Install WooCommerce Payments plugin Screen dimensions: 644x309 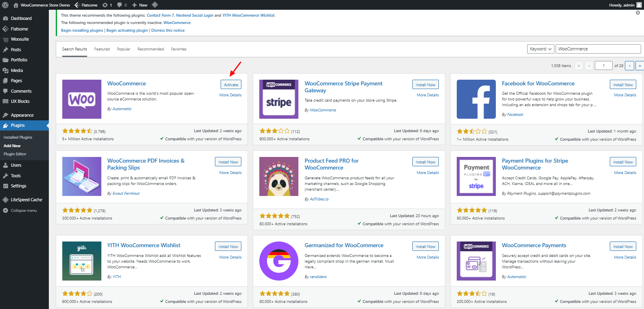coord(623,246)
